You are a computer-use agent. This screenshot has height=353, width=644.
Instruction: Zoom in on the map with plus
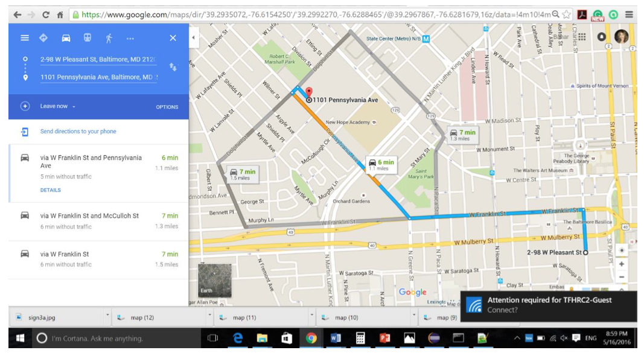point(622,264)
